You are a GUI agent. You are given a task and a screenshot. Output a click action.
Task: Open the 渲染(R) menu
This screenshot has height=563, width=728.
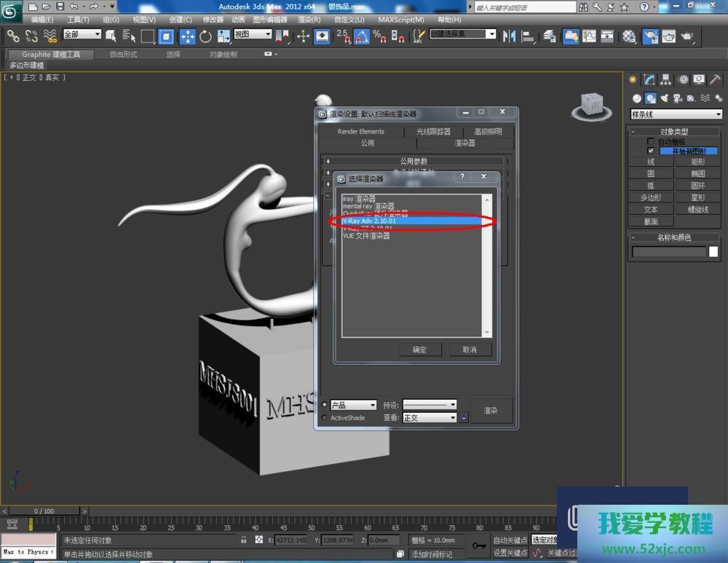[309, 20]
